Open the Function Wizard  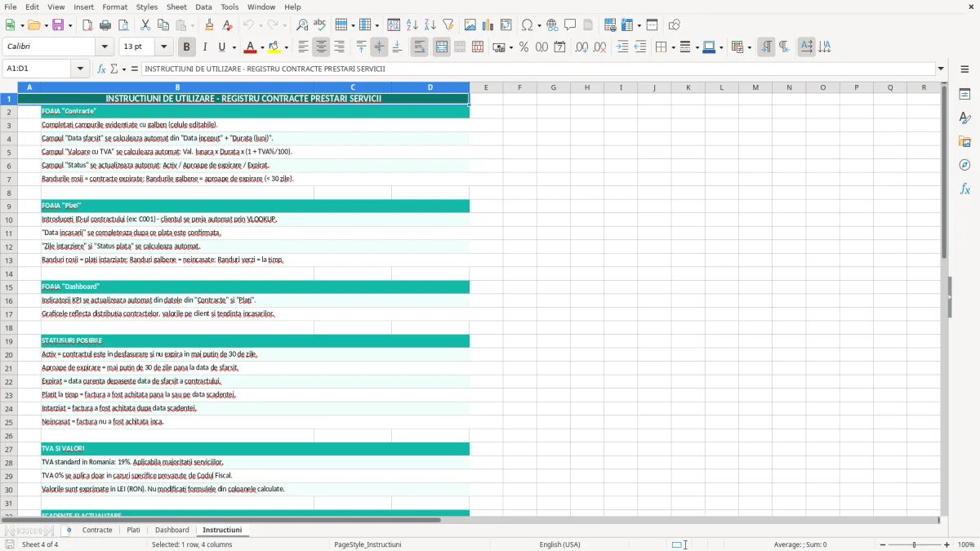click(102, 69)
